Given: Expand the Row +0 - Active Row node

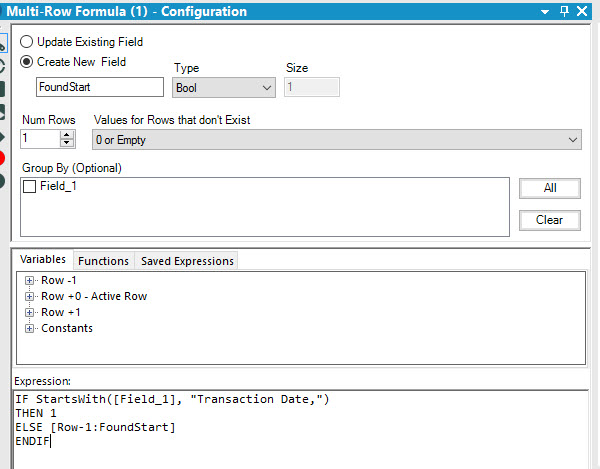Looking at the screenshot, I should pos(30,296).
